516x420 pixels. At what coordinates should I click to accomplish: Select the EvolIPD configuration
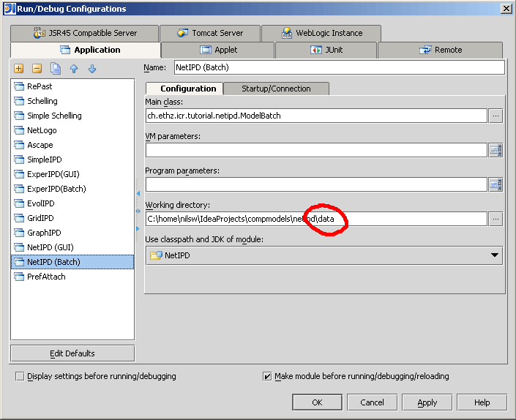[72, 203]
